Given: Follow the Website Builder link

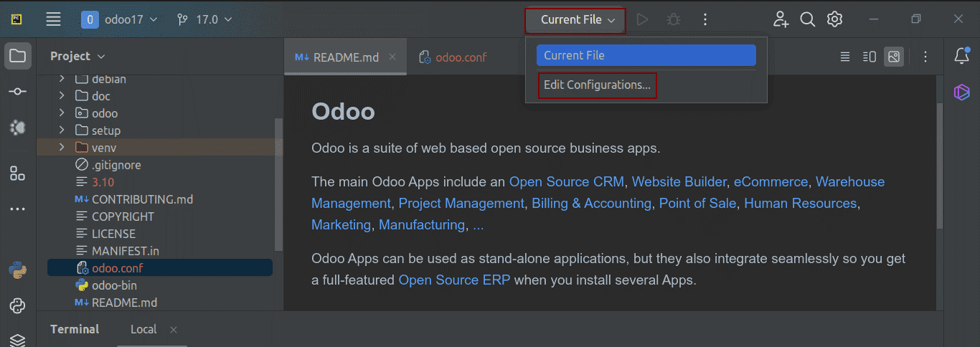Looking at the screenshot, I should click(x=679, y=181).
